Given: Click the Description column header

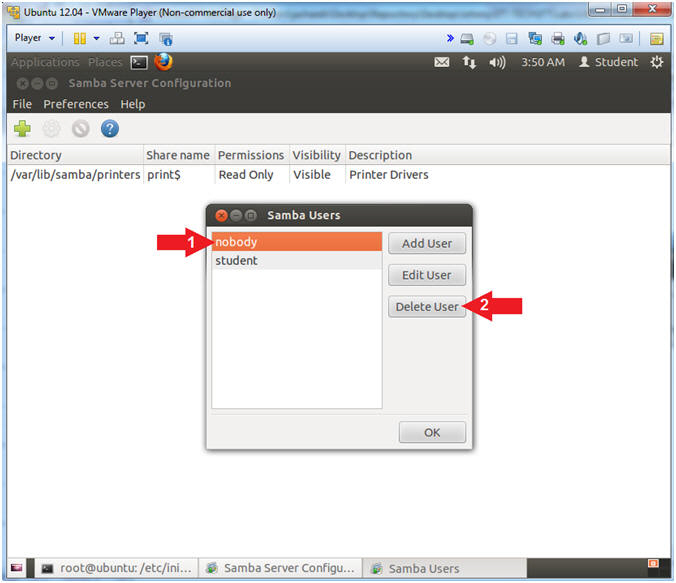Looking at the screenshot, I should coord(508,155).
